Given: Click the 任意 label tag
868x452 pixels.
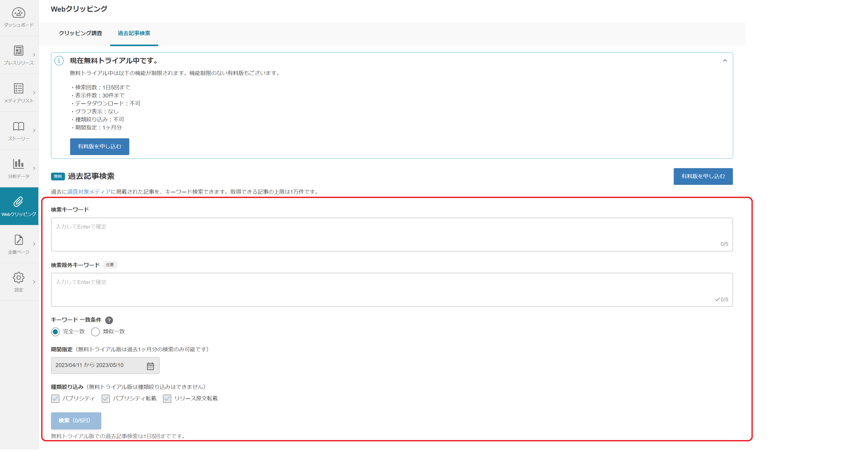Looking at the screenshot, I should click(x=110, y=265).
